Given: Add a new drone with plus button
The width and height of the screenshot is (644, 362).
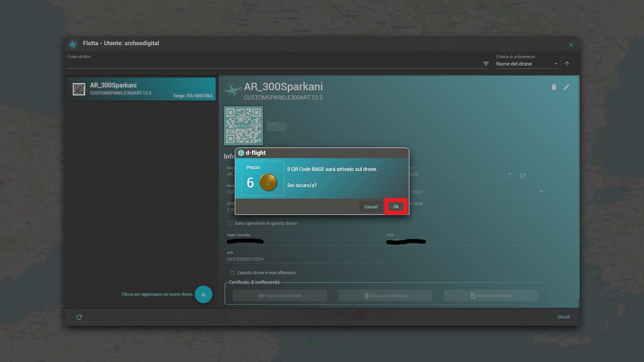Looking at the screenshot, I should point(203,295).
